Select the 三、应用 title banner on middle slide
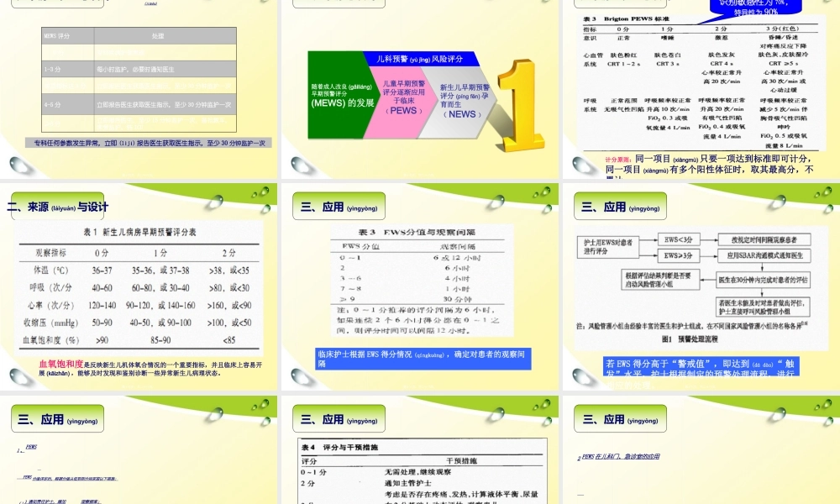840x504 pixels. pos(338,205)
